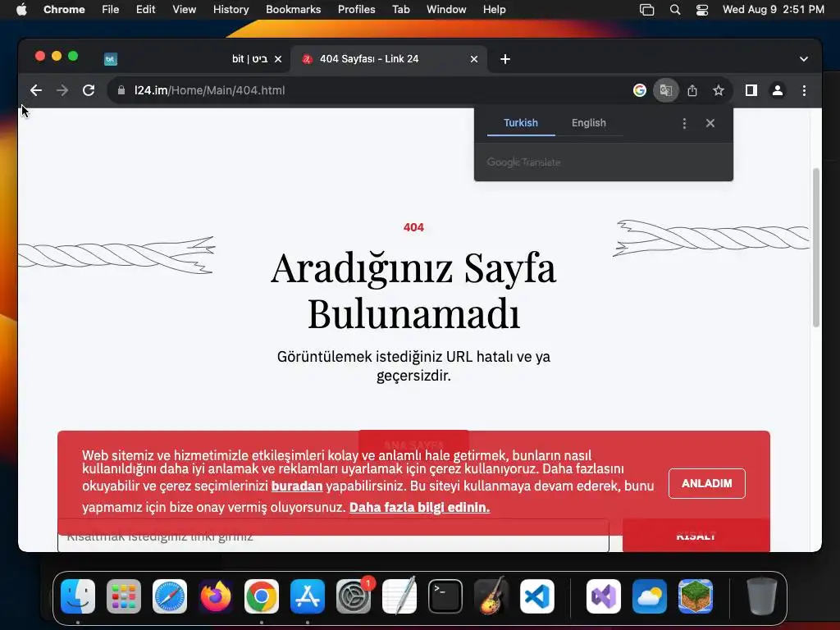The width and height of the screenshot is (840, 630).
Task: Open Chrome's three-dot main menu
Action: tap(804, 90)
